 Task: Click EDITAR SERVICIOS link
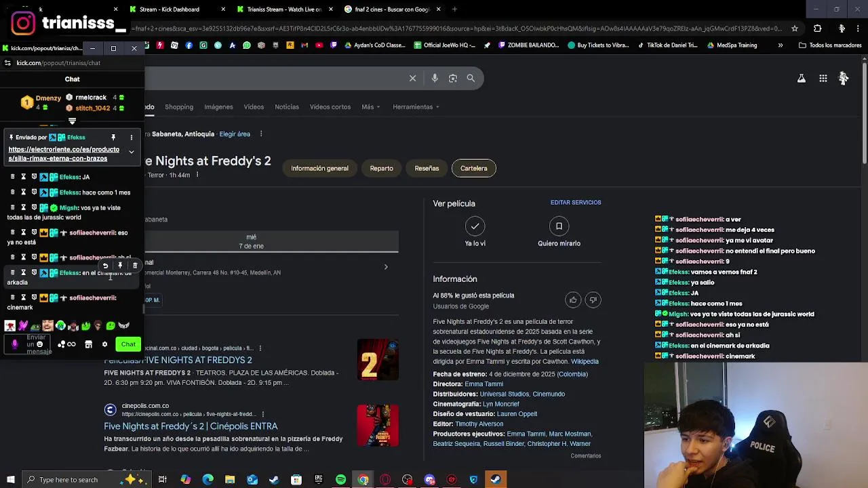(576, 203)
